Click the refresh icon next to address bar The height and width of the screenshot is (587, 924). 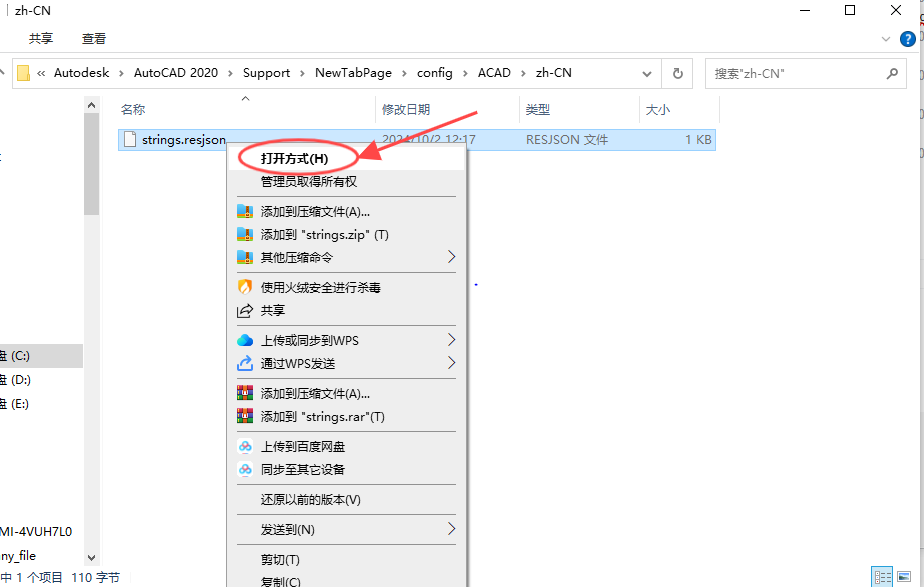(x=678, y=73)
